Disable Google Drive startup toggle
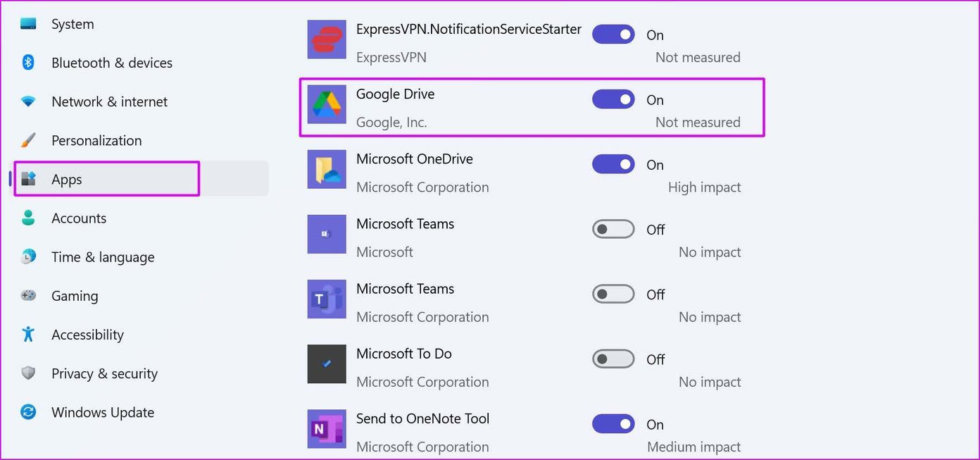 click(613, 99)
